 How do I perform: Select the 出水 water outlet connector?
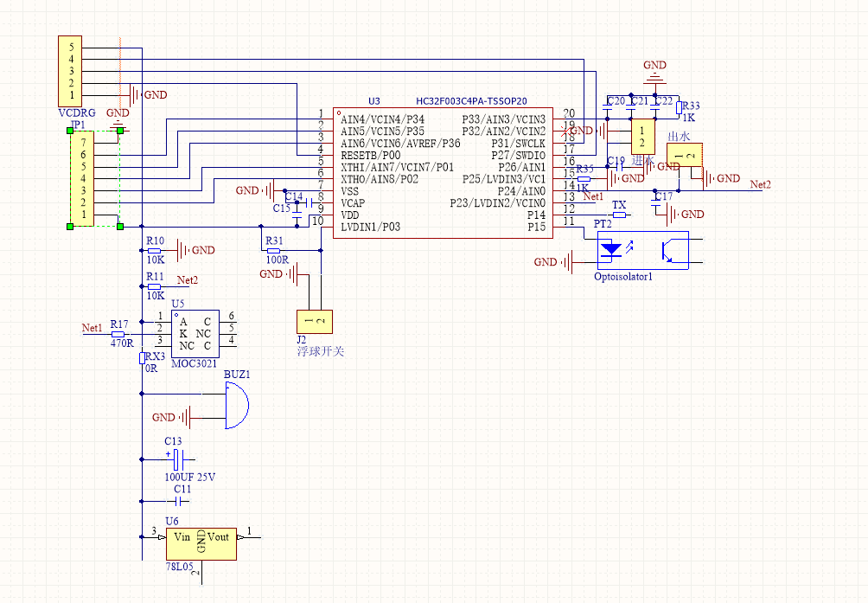click(683, 155)
